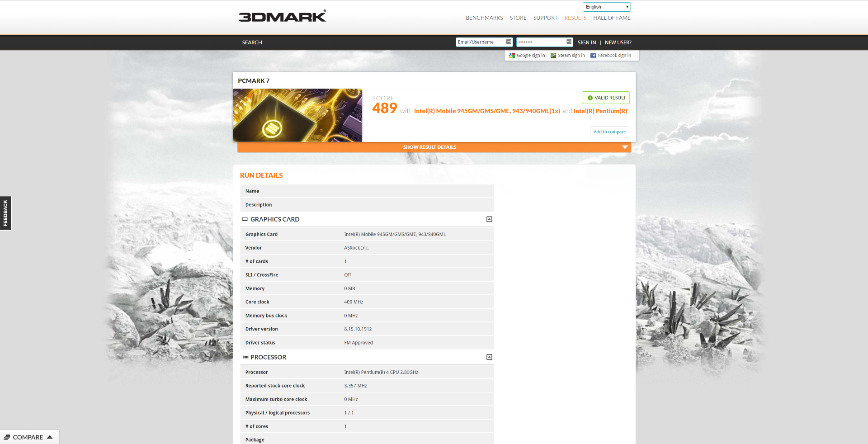Click the SIGN IN button

click(587, 43)
